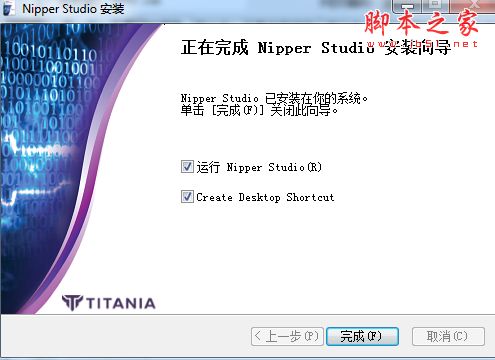Image resolution: width=495 pixels, height=360 pixels.
Task: Uncheck the 运行 Nipper Studio checkbox
Action: coord(187,166)
